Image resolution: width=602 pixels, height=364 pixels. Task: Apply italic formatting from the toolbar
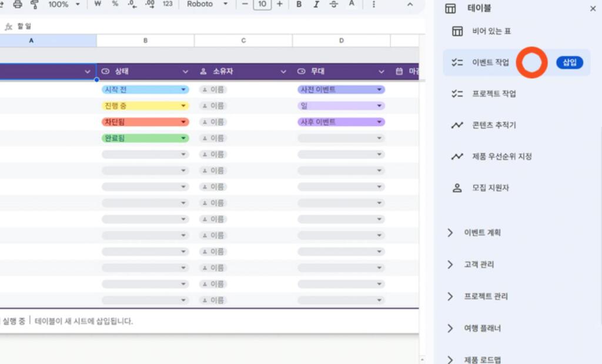317,4
